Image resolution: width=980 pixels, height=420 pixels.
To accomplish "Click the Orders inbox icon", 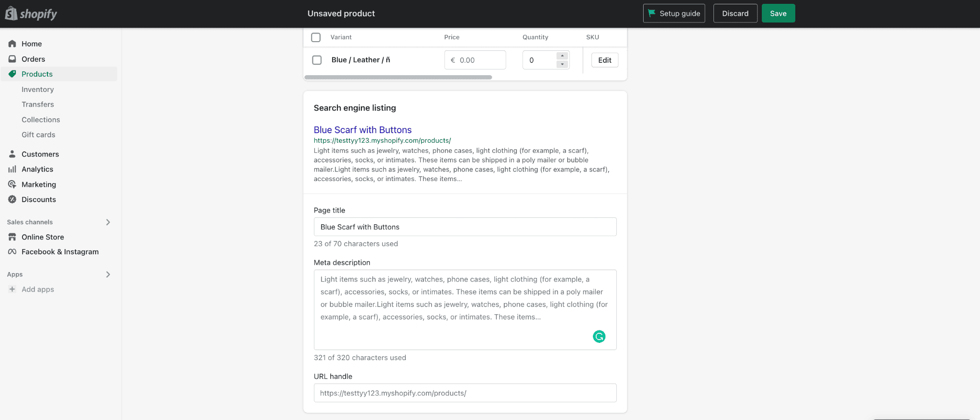I will (x=12, y=59).
